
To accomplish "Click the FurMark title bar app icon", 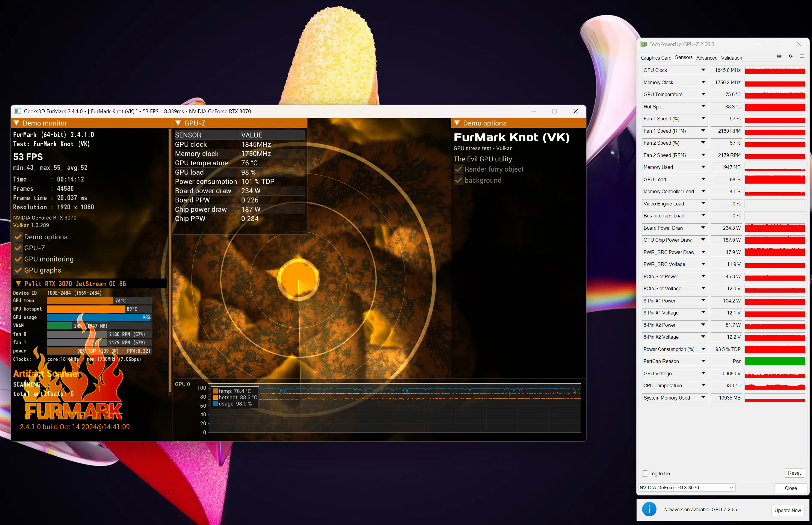I will [17, 111].
